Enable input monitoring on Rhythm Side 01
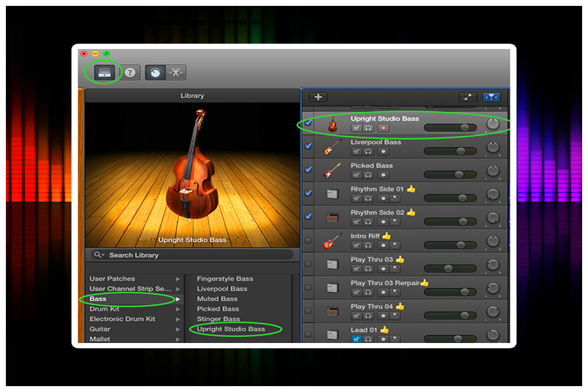The image size is (588, 392). click(395, 199)
